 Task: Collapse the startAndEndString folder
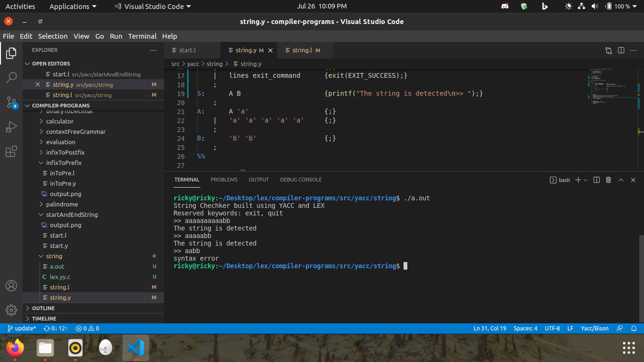click(93, 215)
